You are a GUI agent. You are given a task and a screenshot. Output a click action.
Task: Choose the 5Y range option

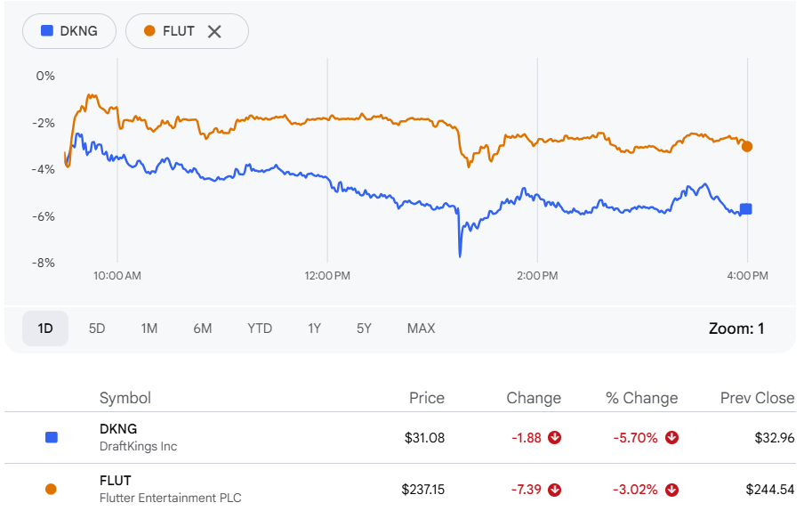coord(364,328)
